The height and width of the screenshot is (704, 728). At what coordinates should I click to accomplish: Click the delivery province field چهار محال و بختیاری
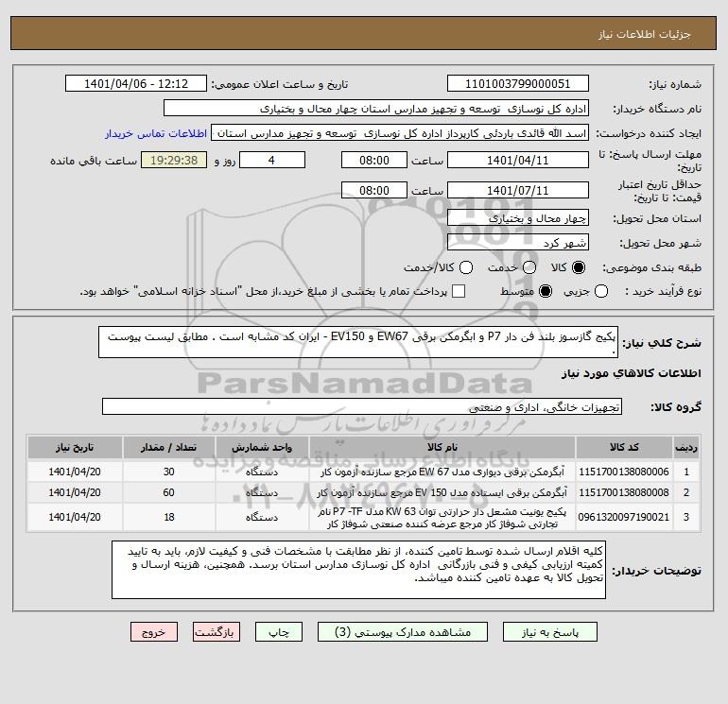[x=518, y=217]
